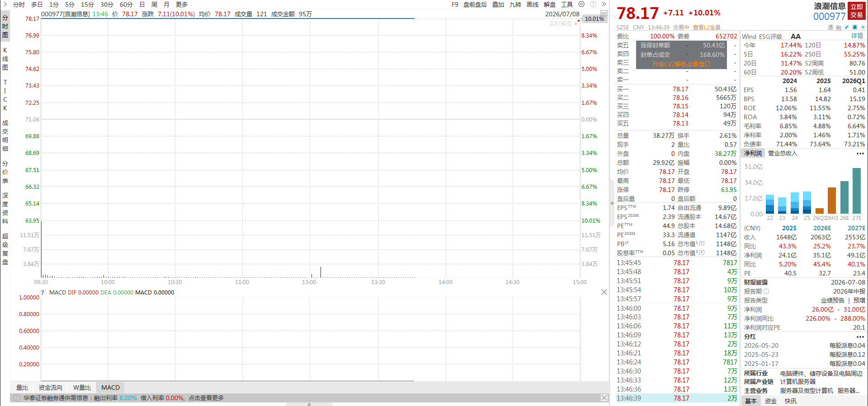868x406 pixels.
Task: Open the 成交明细 sidebar view
Action: point(5,135)
